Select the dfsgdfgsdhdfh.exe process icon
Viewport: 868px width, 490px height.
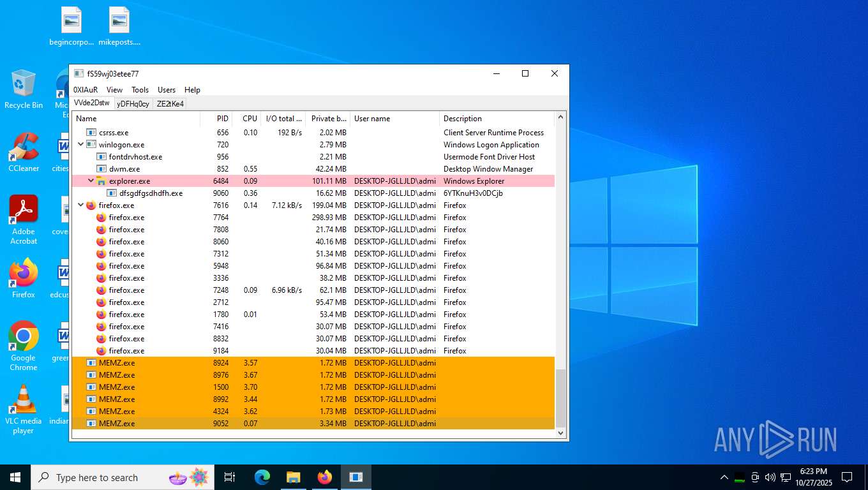coord(112,193)
